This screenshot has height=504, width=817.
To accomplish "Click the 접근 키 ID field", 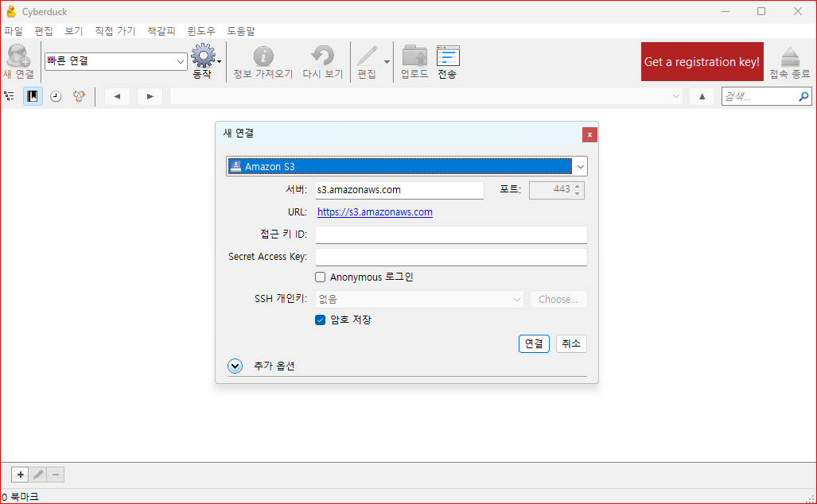I will click(451, 235).
